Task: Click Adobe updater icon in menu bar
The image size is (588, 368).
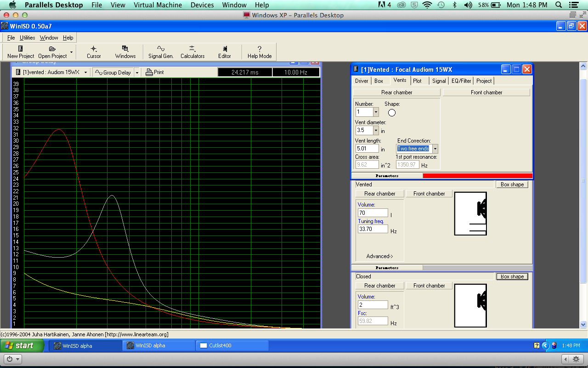Action: tap(384, 5)
